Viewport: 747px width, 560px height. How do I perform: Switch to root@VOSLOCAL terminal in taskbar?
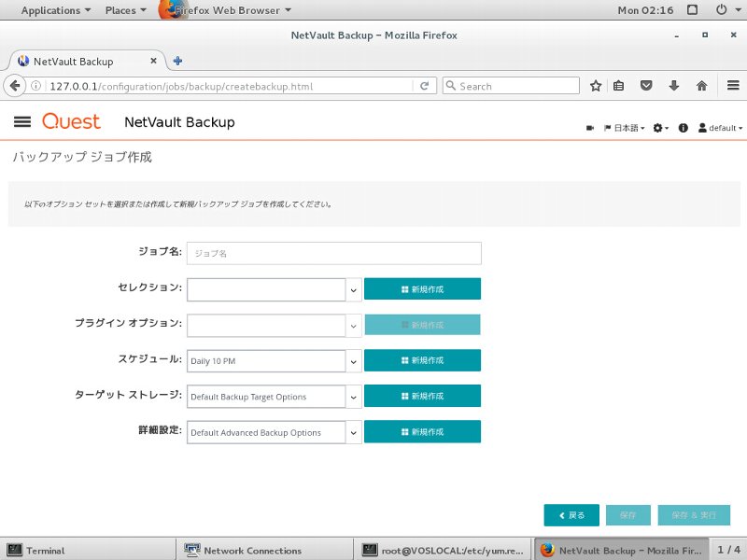click(443, 550)
